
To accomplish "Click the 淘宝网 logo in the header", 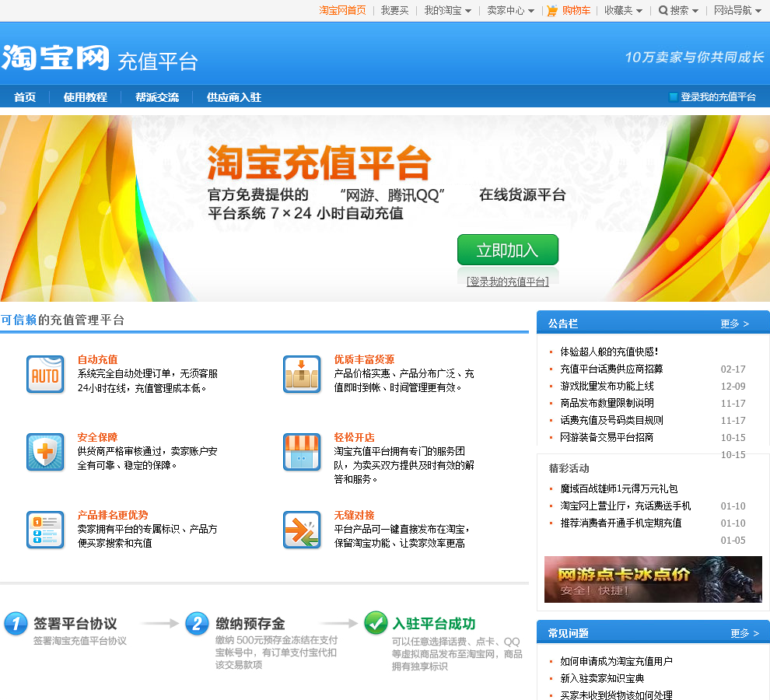I will point(55,58).
